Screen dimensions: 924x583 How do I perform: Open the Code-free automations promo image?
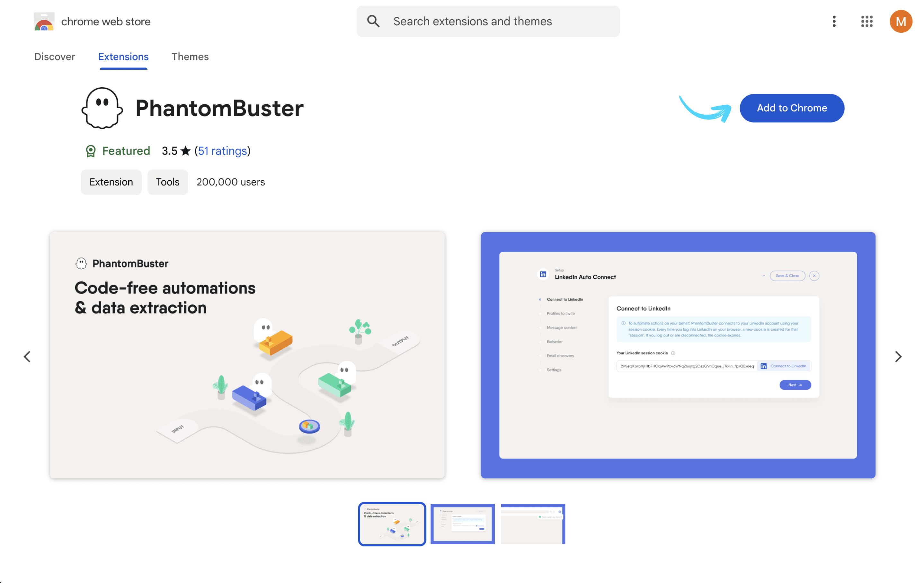pyautogui.click(x=247, y=355)
